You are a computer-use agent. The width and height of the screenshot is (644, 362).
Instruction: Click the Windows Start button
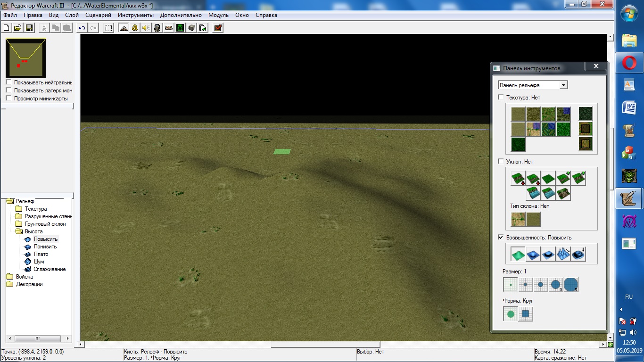[629, 14]
